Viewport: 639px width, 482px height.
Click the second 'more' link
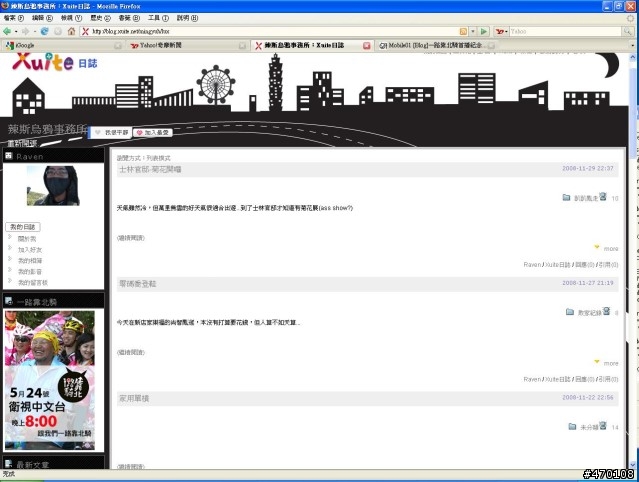(611, 363)
